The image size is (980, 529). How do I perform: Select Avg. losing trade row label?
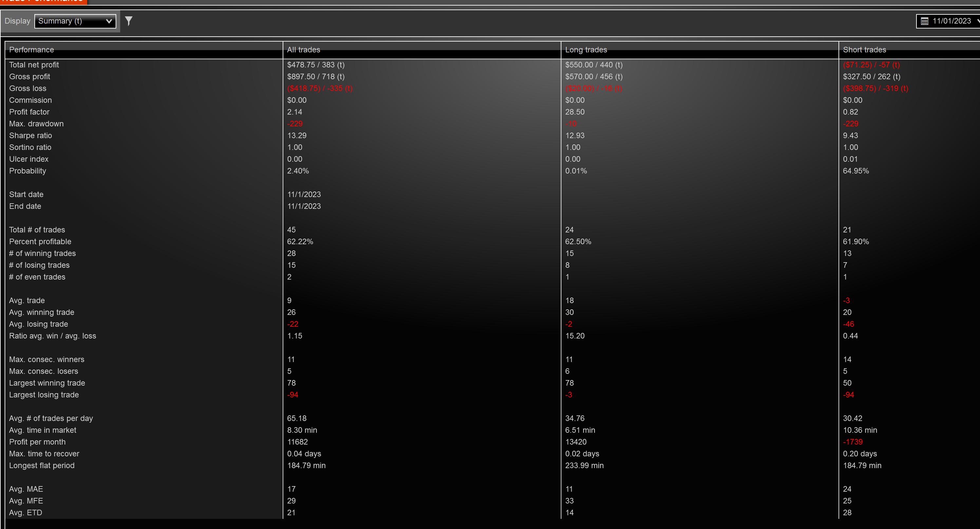(x=38, y=324)
